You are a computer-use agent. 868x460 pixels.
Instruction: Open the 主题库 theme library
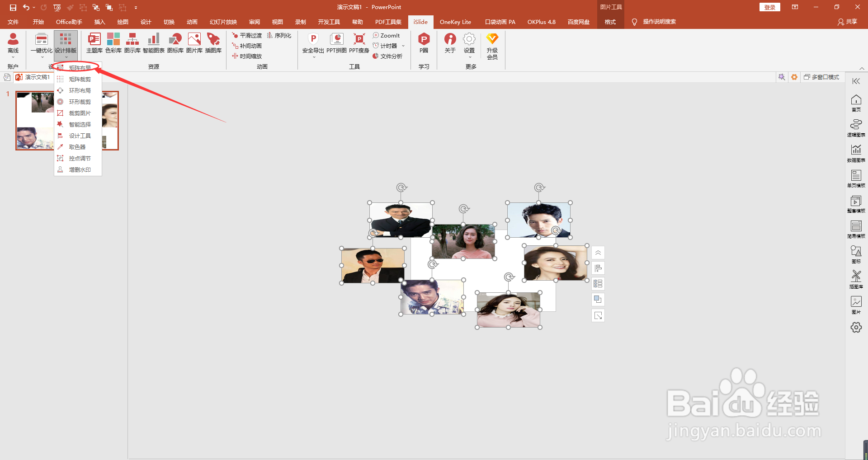(x=94, y=43)
